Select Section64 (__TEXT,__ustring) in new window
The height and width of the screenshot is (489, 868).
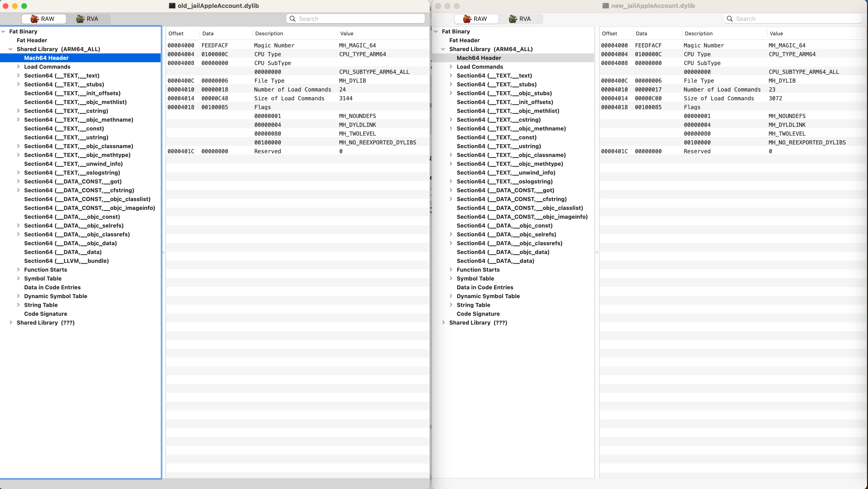499,146
